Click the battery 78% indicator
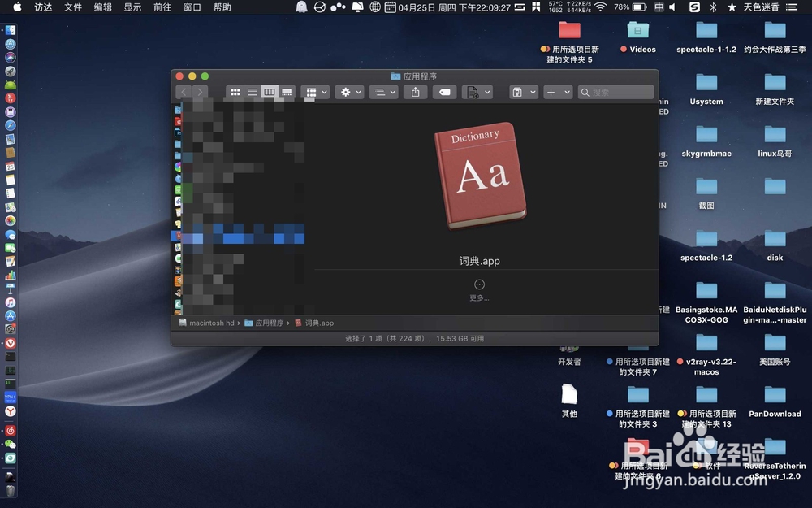This screenshot has width=812, height=508. pyautogui.click(x=630, y=7)
